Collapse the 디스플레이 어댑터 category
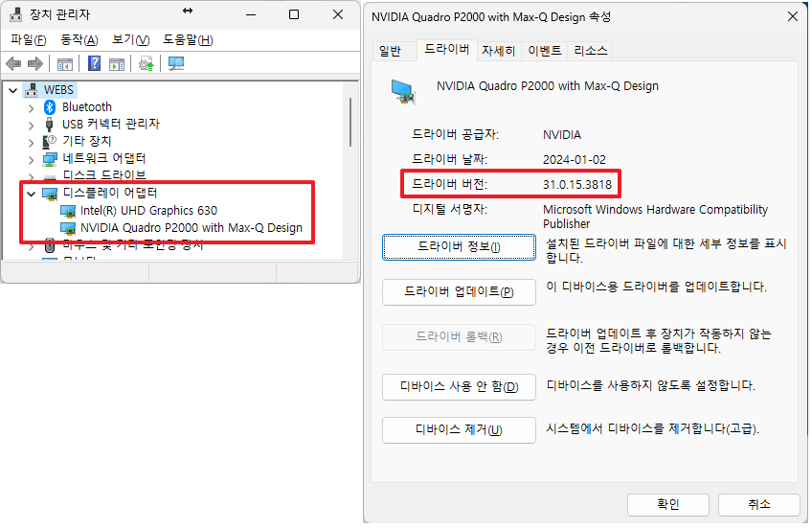This screenshot has height=529, width=812. point(31,194)
